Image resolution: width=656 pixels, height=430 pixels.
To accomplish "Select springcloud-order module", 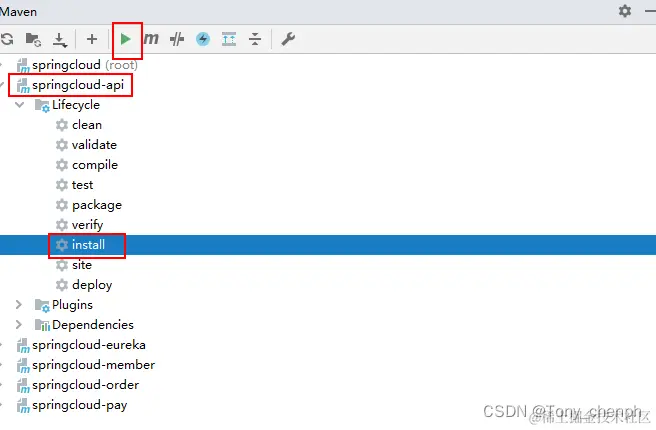I will (85, 385).
